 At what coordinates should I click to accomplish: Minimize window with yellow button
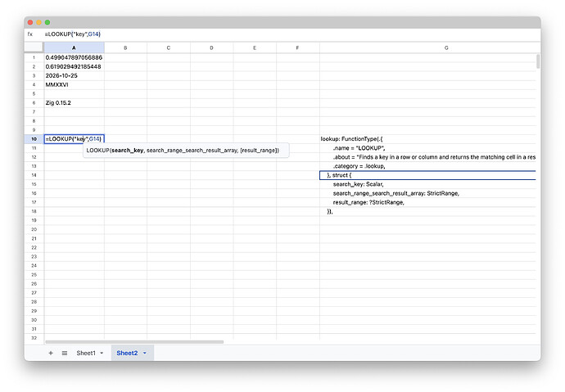pyautogui.click(x=39, y=22)
